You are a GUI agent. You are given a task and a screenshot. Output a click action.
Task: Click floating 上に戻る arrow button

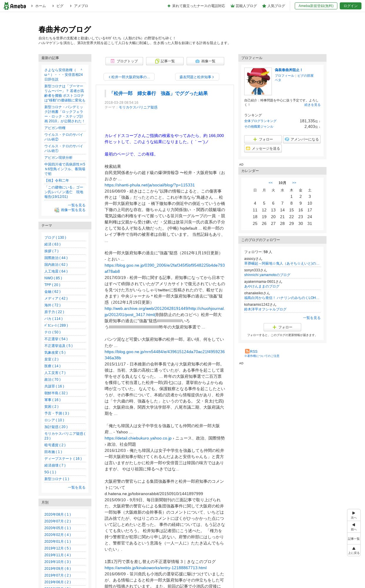(x=354, y=550)
